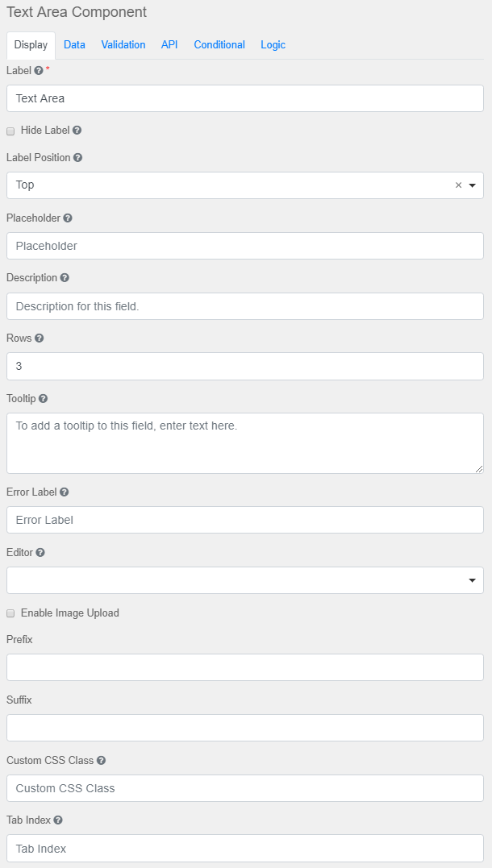Check the Hide Label checkbox
This screenshot has width=492, height=868.
(x=9, y=130)
